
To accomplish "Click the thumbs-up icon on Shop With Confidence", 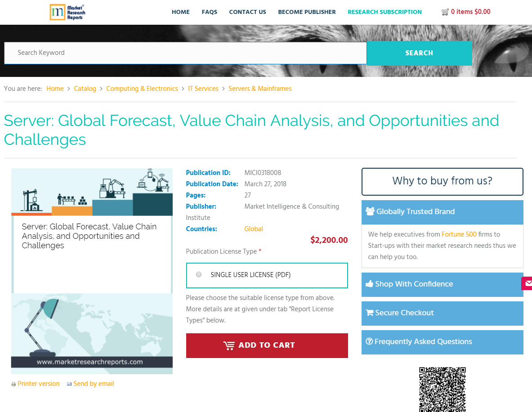I will pos(369,283).
